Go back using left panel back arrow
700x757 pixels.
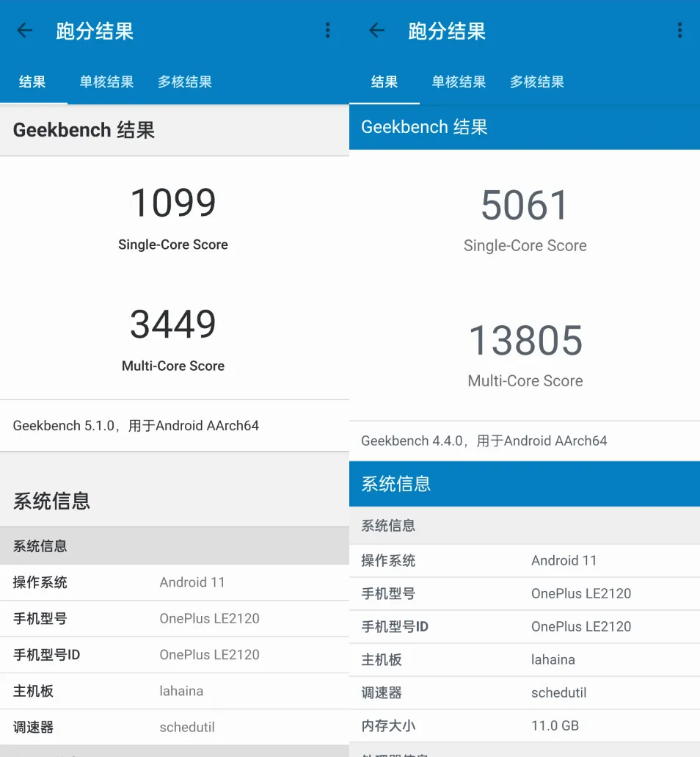point(25,30)
